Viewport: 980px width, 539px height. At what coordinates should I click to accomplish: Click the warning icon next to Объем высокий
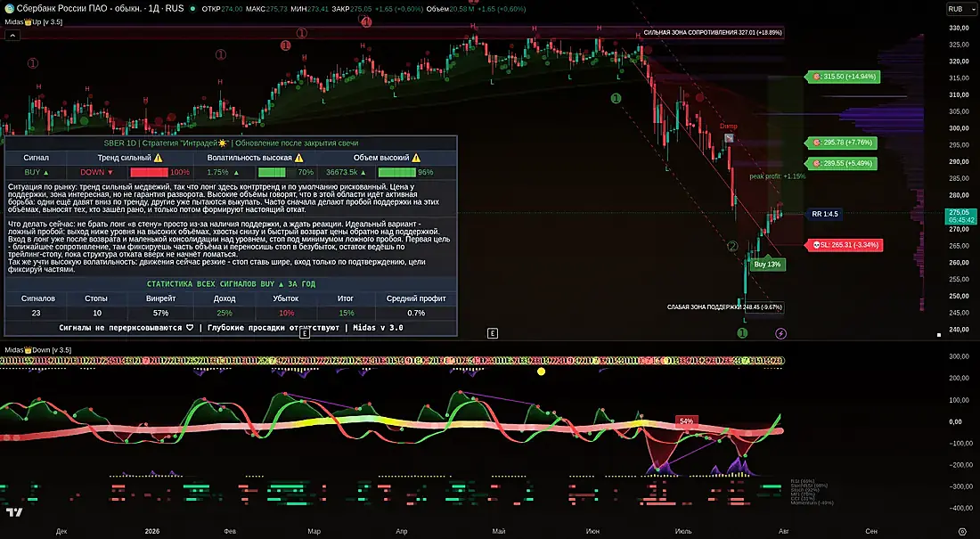416,159
